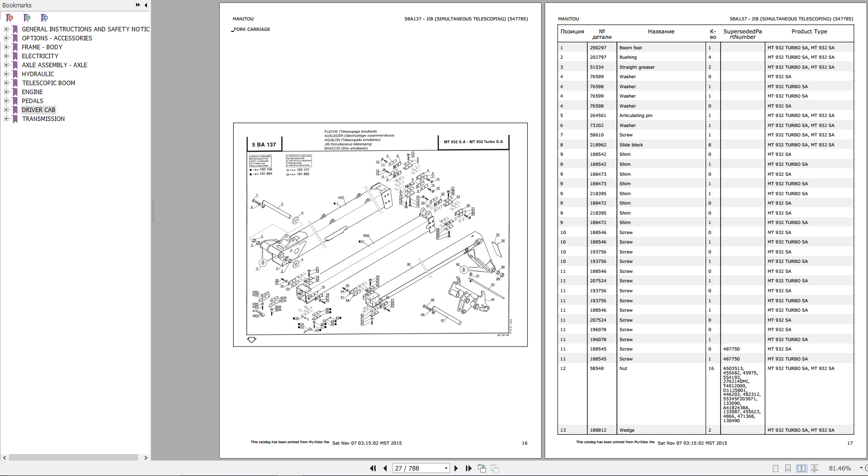Screen dimensions: 868x476
Task: Click MANITOU header on left page
Action: coord(243,19)
